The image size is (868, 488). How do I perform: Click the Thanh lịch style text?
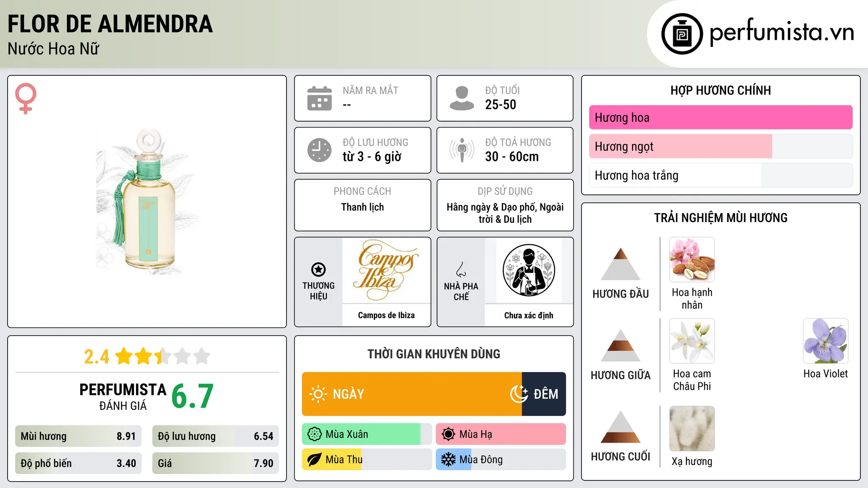[362, 207]
